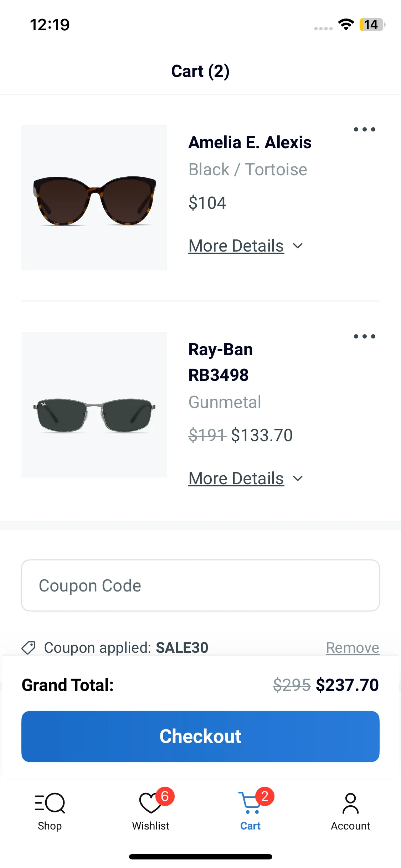401x868 pixels.
Task: Focus the Coupon Code field
Action: 200,585
